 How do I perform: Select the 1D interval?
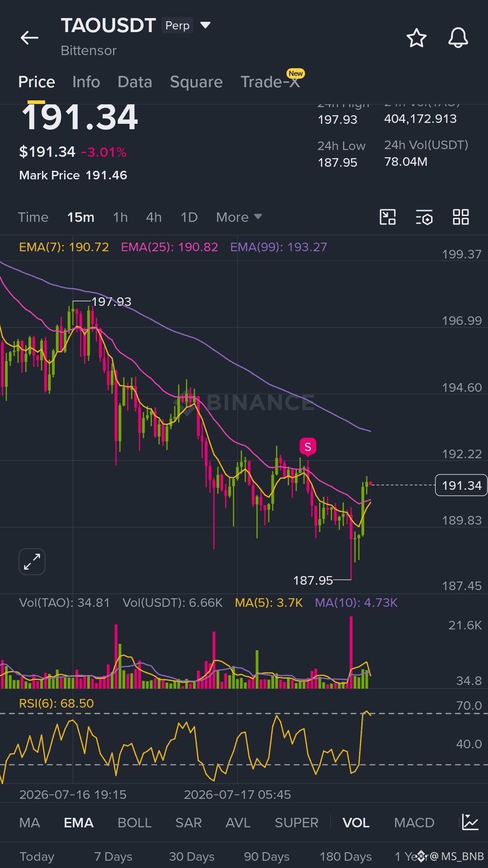189,217
